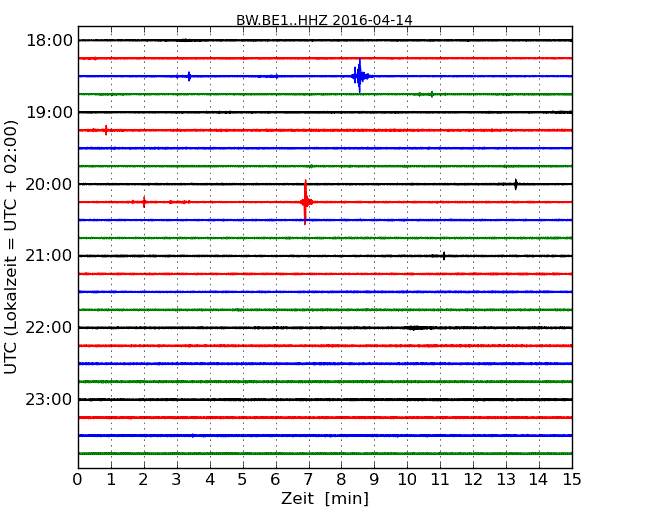Click the x-axis tick label 4
The width and height of the screenshot is (650, 520).
click(x=210, y=479)
